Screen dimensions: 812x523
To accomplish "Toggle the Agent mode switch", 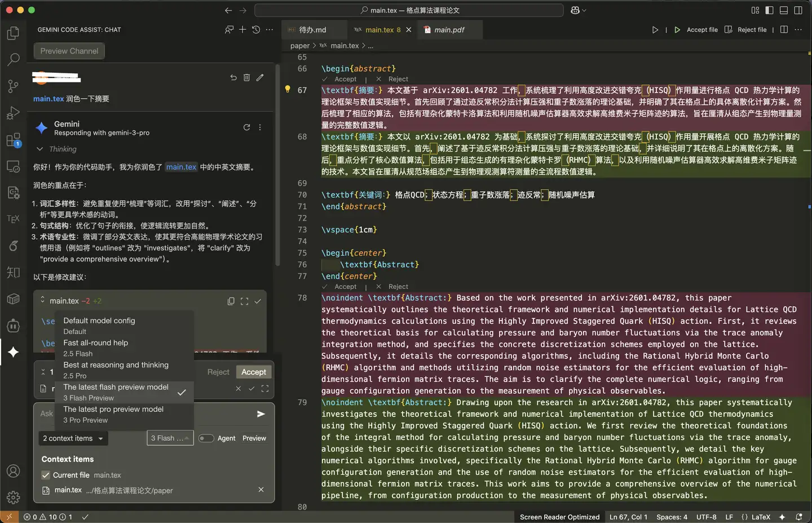I will point(206,438).
